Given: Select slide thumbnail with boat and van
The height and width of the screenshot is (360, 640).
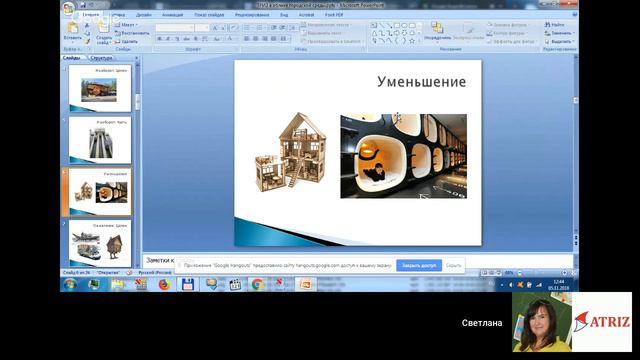Looking at the screenshot, I should pos(100,244).
